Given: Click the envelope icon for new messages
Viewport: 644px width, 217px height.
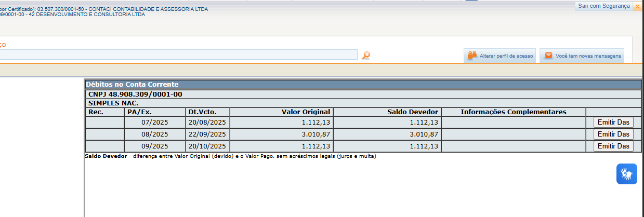Looking at the screenshot, I should pyautogui.click(x=548, y=56).
